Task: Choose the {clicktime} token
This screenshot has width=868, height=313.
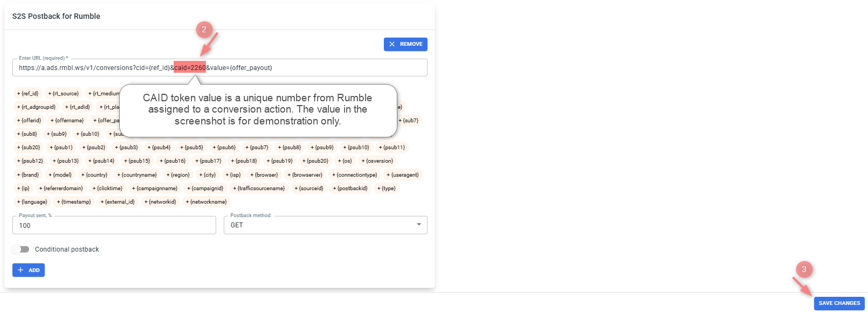Action: (107, 189)
